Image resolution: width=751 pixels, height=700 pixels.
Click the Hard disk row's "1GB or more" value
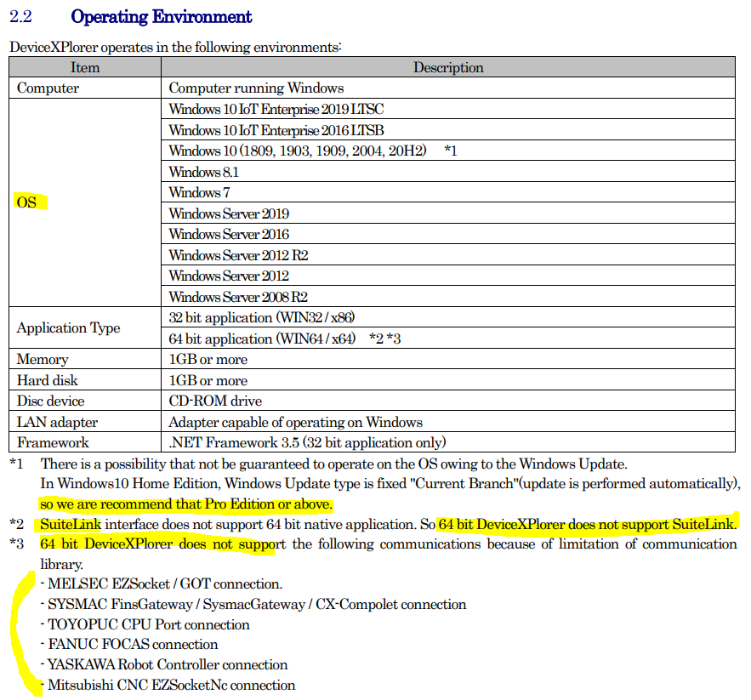click(x=448, y=380)
